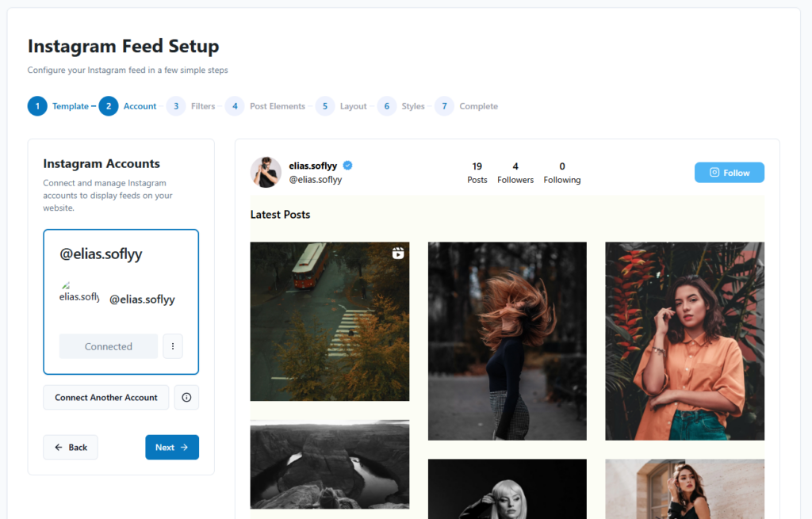Click the Connected status button
The width and height of the screenshot is (812, 519).
coord(108,346)
